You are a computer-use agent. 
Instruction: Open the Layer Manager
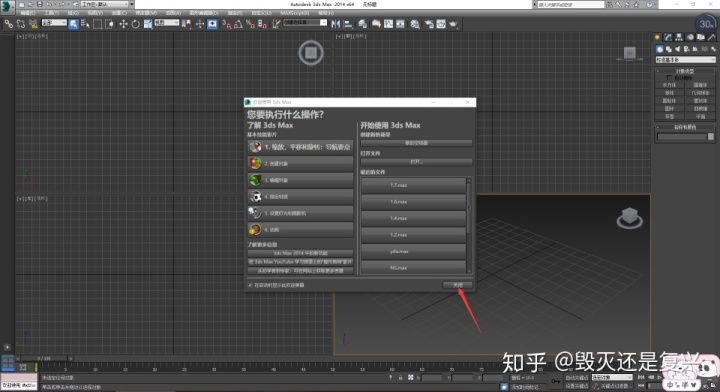click(362, 24)
